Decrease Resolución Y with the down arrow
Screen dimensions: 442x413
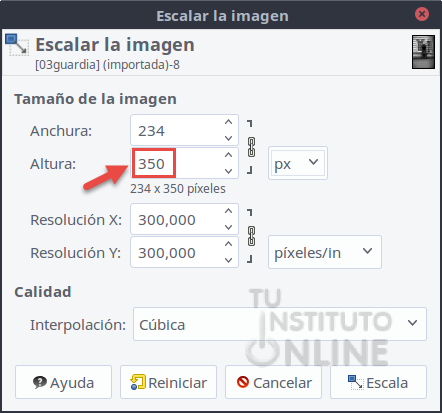(x=228, y=260)
